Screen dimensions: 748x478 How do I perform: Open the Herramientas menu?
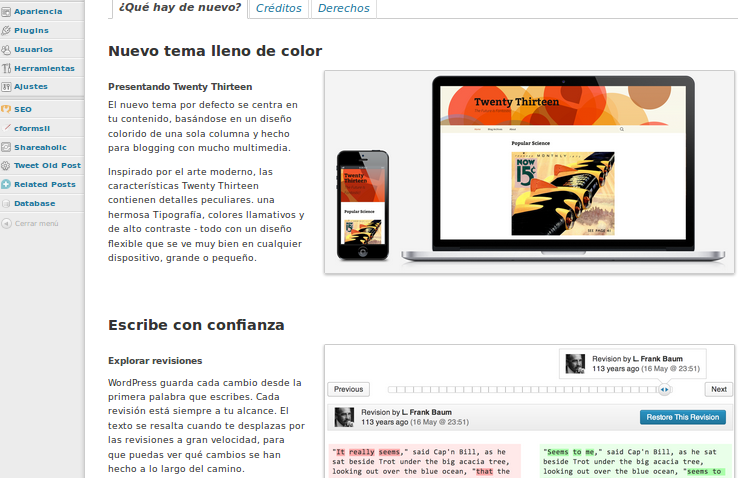coord(42,68)
